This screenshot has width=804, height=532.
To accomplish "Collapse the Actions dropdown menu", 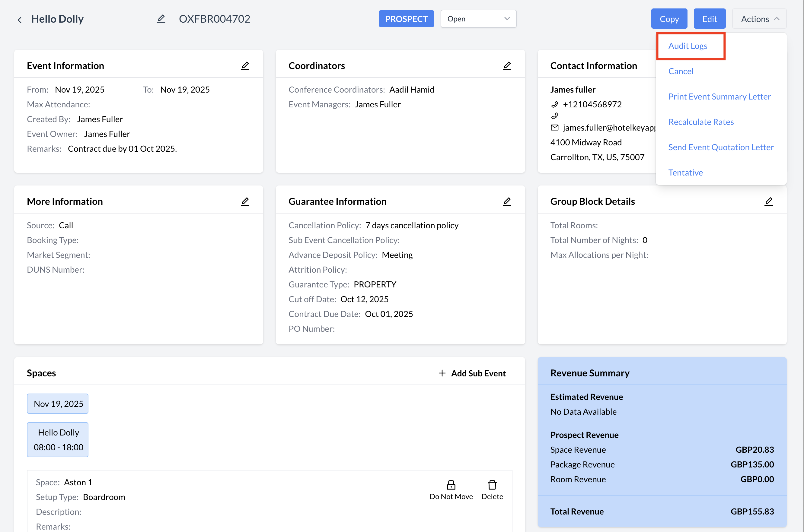I will pos(759,19).
